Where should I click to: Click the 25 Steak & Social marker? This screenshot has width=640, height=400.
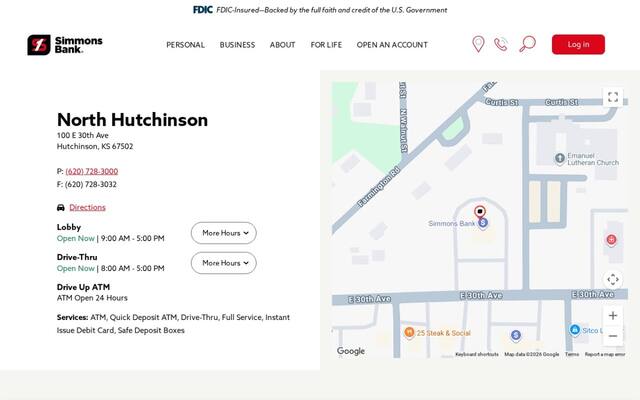point(409,333)
